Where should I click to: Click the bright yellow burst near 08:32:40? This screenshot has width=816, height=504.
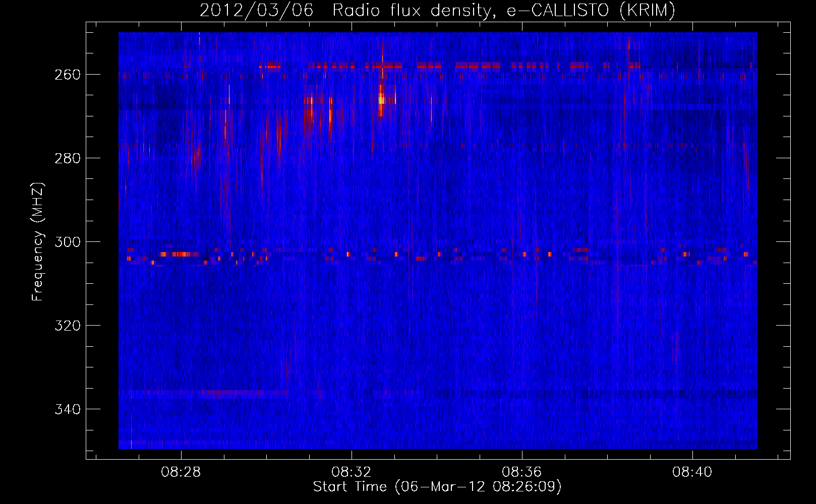pos(382,99)
